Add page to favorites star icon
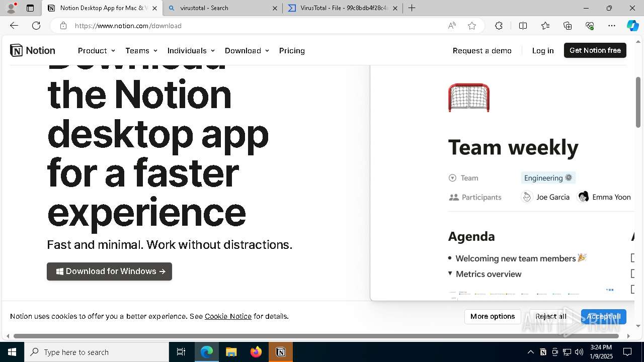Image resolution: width=644 pixels, height=362 pixels. 472,26
